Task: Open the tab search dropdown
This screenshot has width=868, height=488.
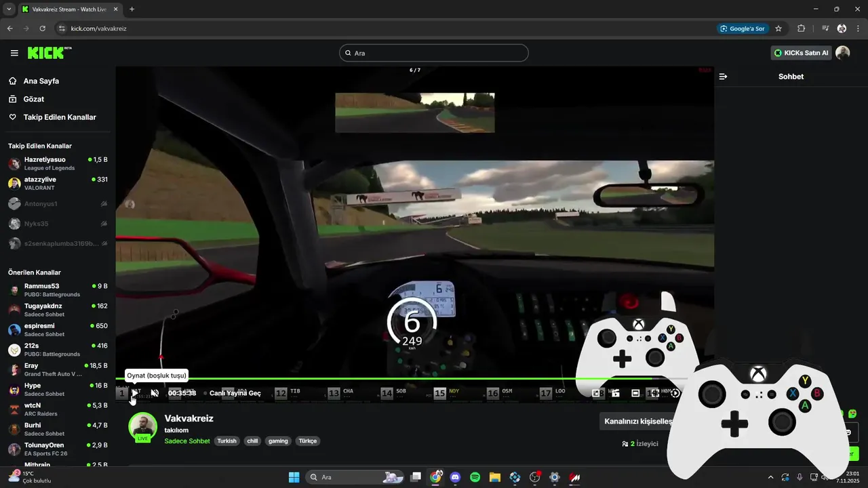Action: coord(9,9)
